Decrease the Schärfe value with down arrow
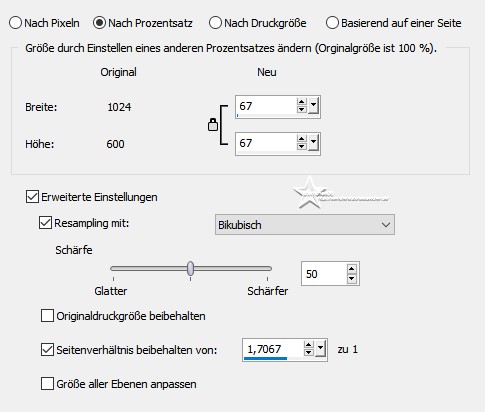Viewport: 485px width, 412px height. (352, 279)
